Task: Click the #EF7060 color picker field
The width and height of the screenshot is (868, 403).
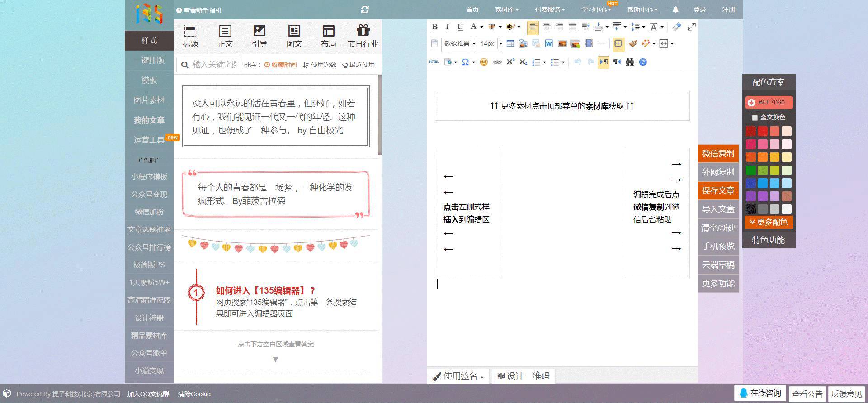Action: pos(769,103)
